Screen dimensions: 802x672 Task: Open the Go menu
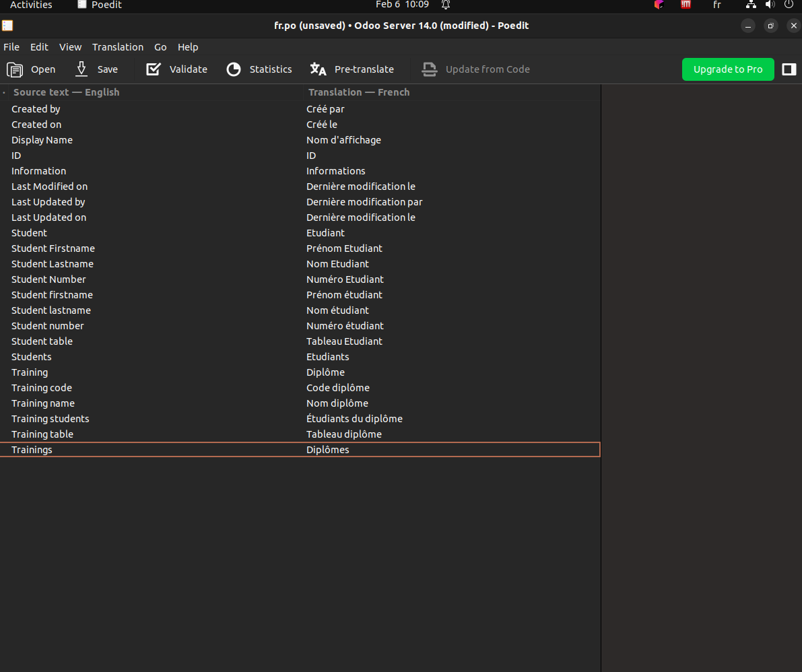tap(160, 47)
